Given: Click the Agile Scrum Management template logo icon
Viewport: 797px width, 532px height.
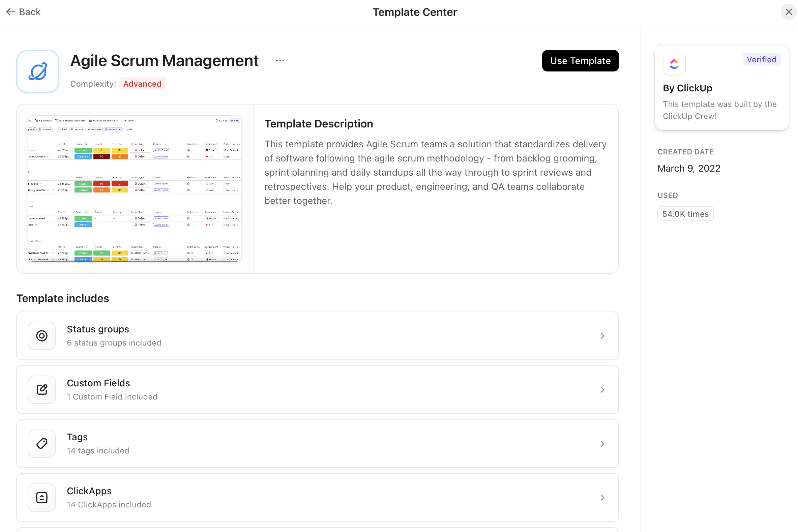Looking at the screenshot, I should [x=38, y=71].
